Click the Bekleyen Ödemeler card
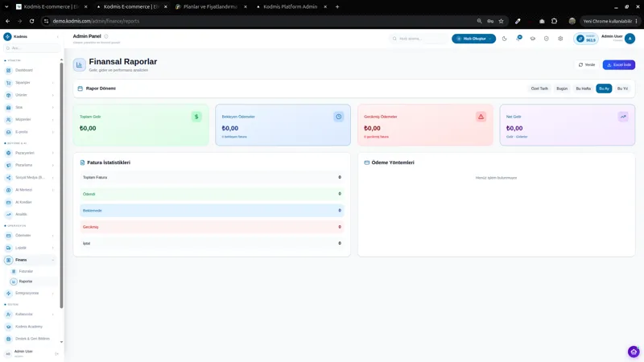Screen dimensions: 644x362 [283, 125]
